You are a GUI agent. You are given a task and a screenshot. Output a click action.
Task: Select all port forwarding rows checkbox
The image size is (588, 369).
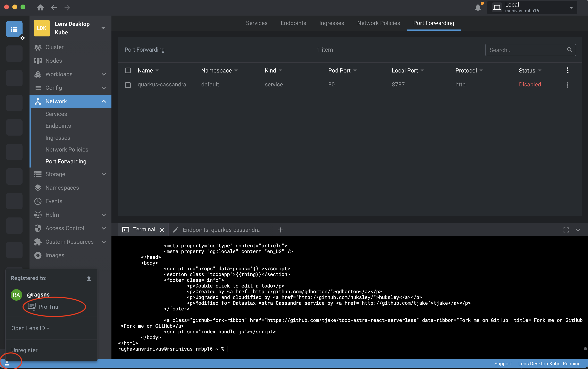pyautogui.click(x=128, y=70)
